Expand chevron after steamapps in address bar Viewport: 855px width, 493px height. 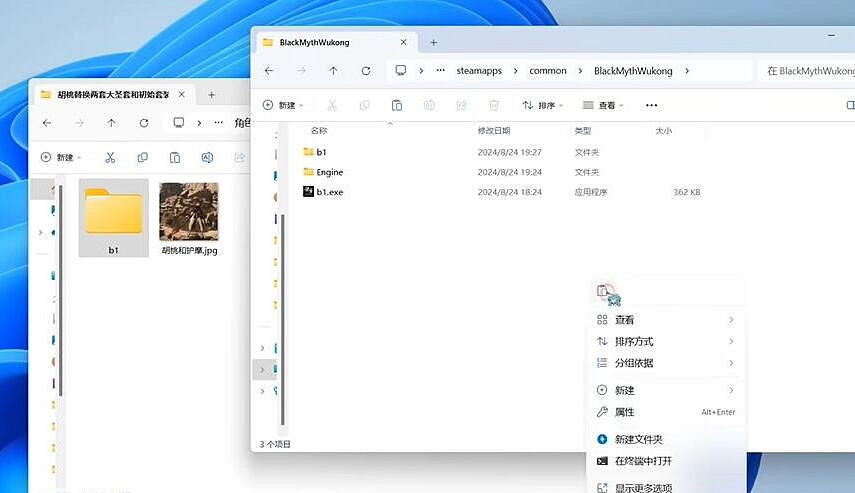point(515,71)
